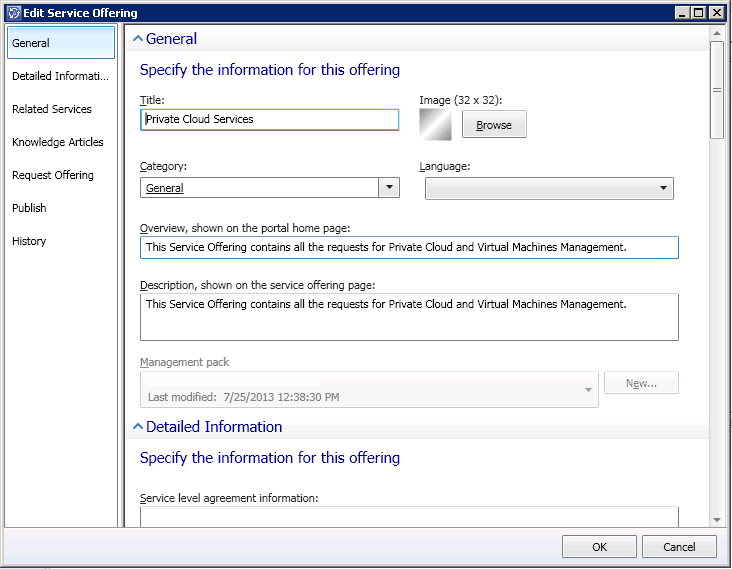The width and height of the screenshot is (732, 569).
Task: Click the OK button
Action: pos(599,546)
